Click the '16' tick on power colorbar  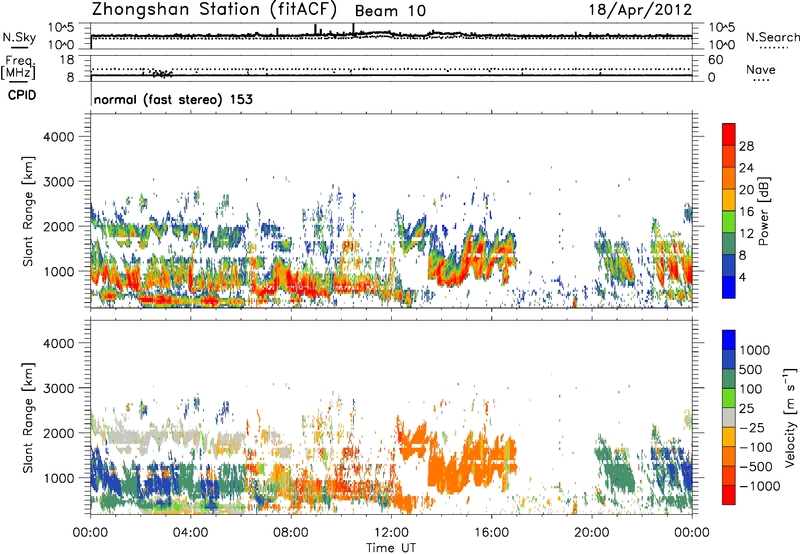point(746,212)
